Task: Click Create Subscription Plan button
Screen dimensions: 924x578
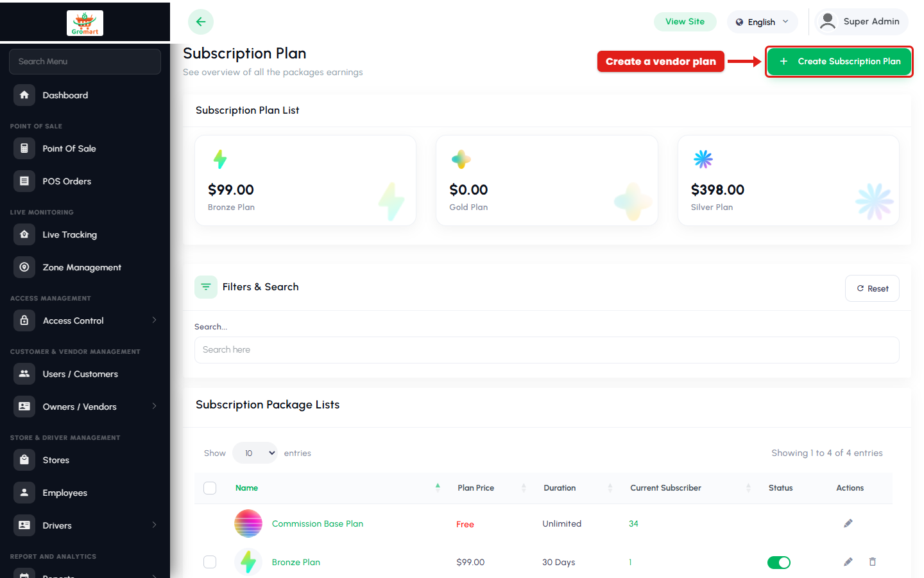Action: point(839,62)
